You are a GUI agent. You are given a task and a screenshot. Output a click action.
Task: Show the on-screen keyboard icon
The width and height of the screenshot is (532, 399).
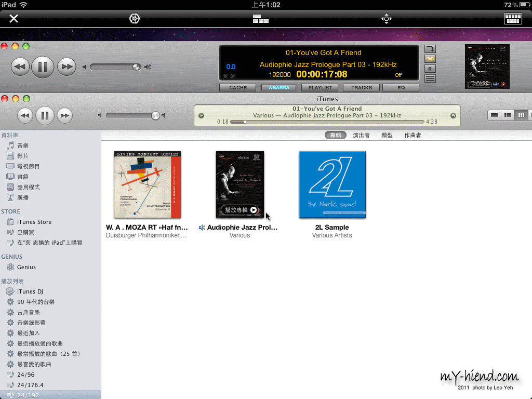513,19
